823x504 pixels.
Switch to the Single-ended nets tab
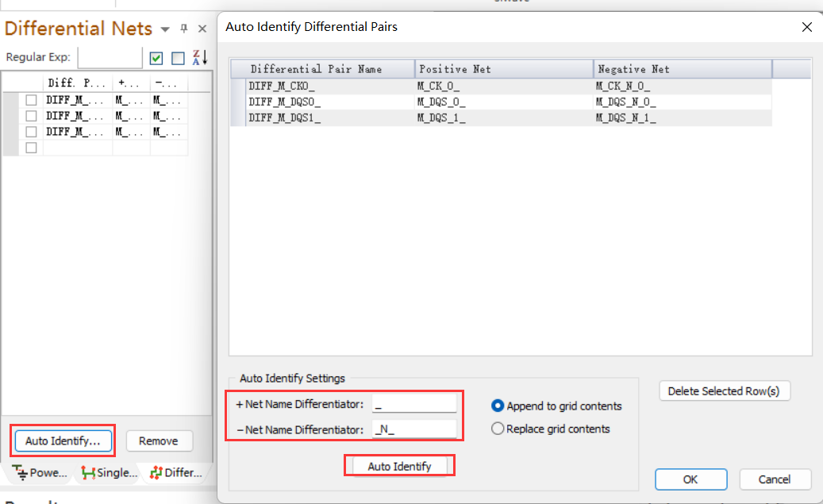[109, 473]
